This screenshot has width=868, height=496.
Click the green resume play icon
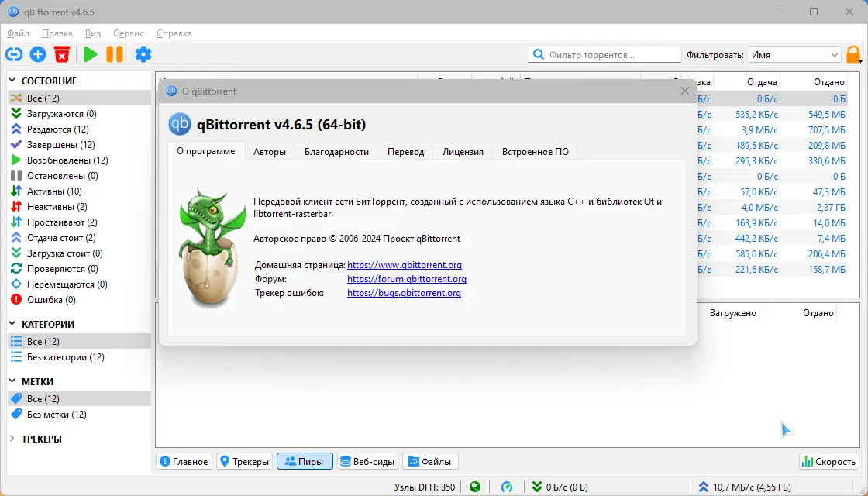(x=90, y=54)
